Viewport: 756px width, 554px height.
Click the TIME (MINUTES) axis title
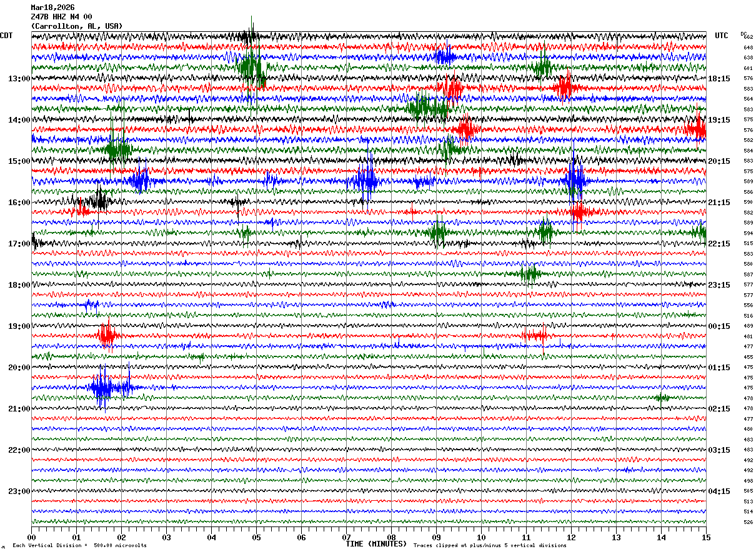coord(376,544)
